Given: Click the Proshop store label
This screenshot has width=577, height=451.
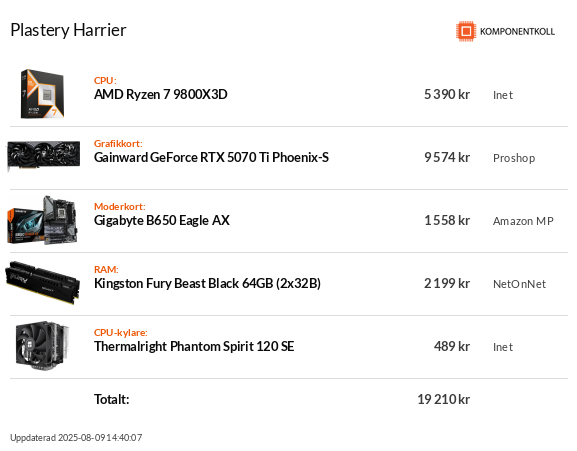Looking at the screenshot, I should [514, 158].
